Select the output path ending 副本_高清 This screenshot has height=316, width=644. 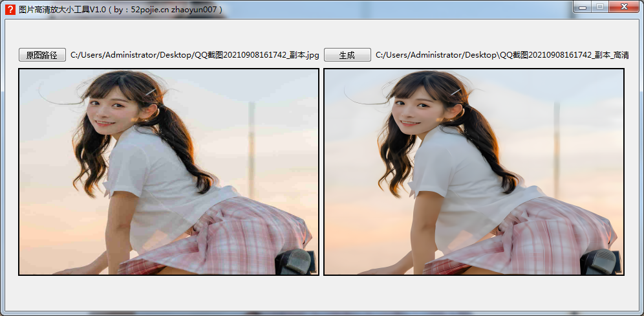point(502,55)
